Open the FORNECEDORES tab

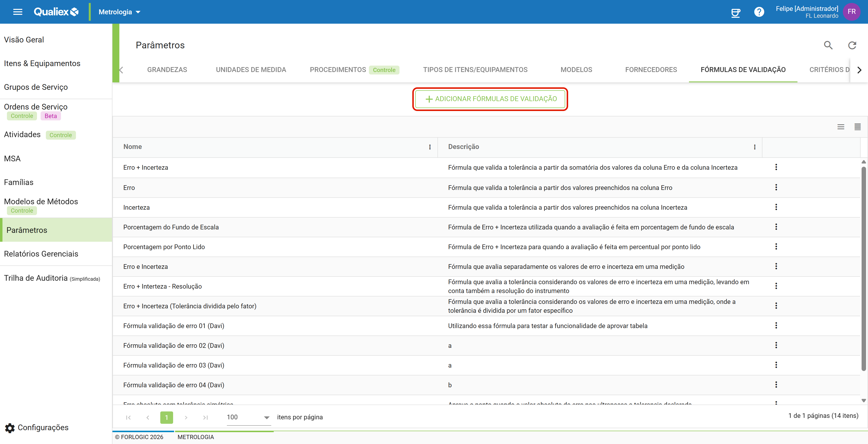click(651, 70)
